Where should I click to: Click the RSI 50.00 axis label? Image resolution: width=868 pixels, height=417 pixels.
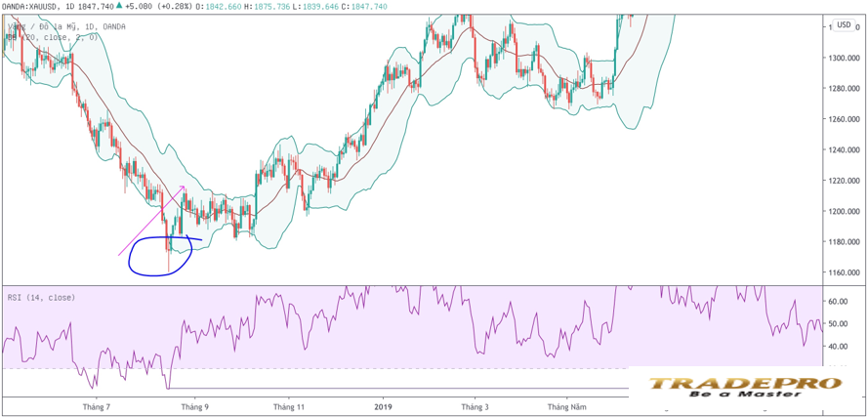(839, 323)
